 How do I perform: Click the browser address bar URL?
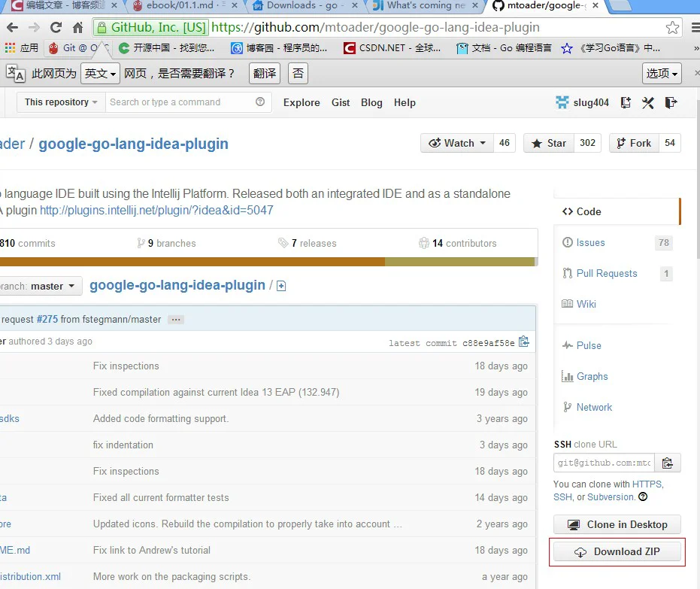pyautogui.click(x=375, y=28)
